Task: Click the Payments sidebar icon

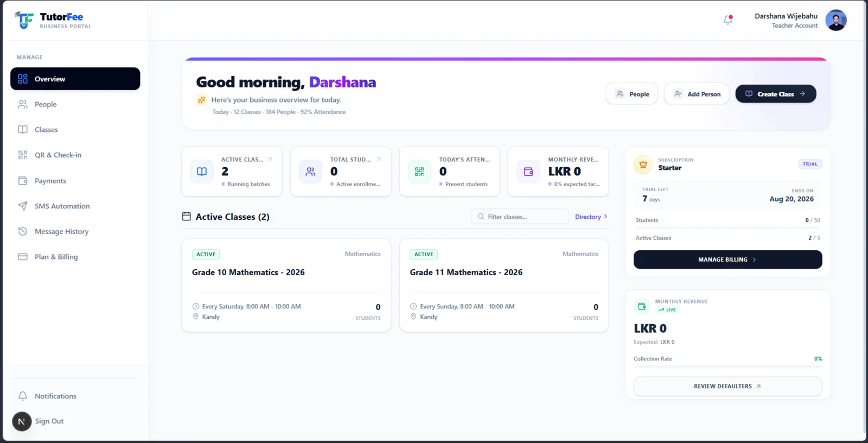Action: (x=23, y=181)
